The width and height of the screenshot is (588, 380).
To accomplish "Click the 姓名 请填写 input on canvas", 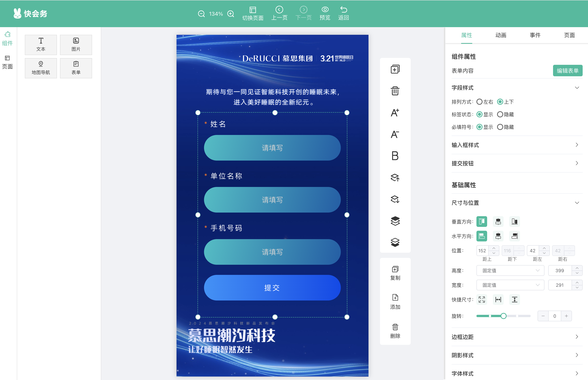I will pos(272,148).
